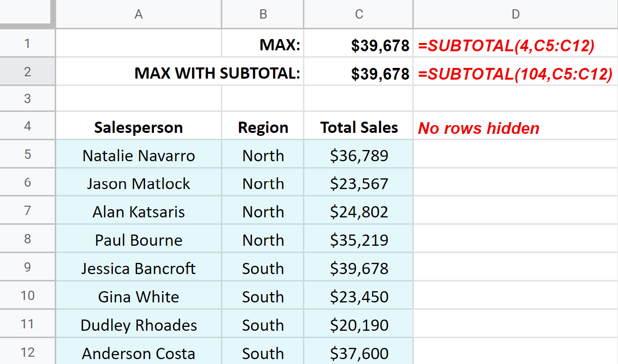Select row 8 header
Screen dimensions: 618x364
pyautogui.click(x=27, y=239)
